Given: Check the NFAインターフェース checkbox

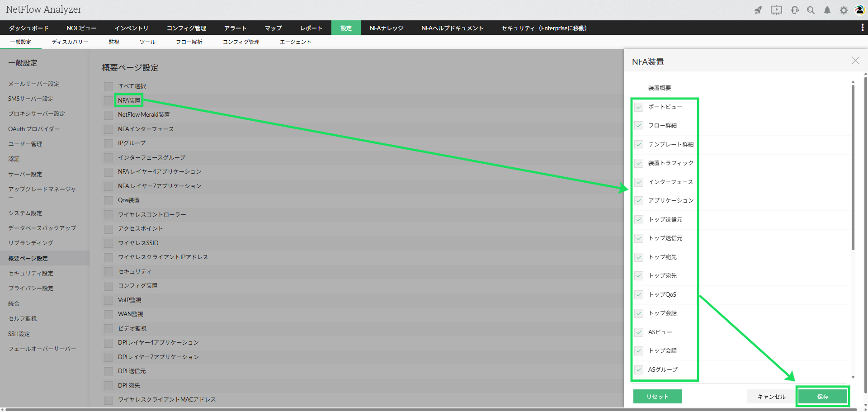Looking at the screenshot, I should [108, 129].
